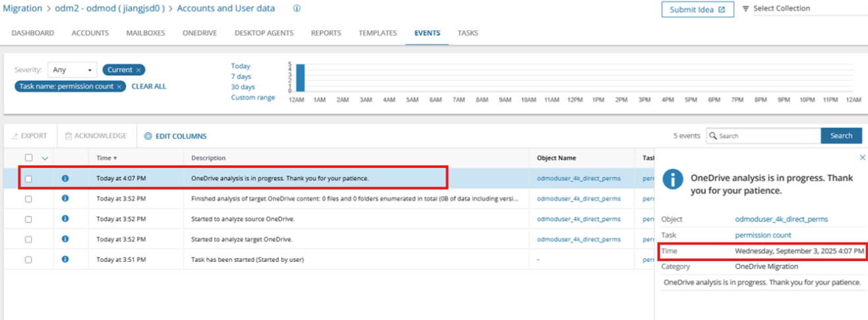Open odmoduser_4k_direct_perms link in details panel
Screen dimensions: 868x320
pyautogui.click(x=782, y=219)
